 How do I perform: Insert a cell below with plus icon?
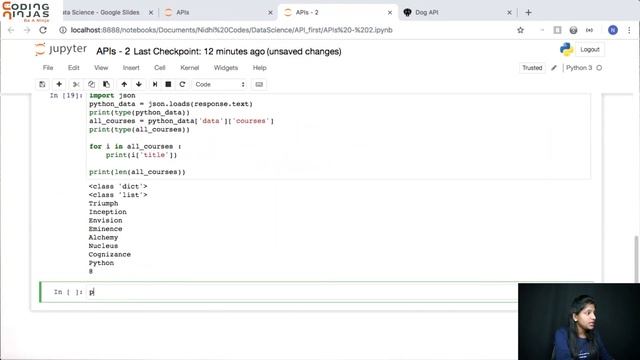[59, 84]
